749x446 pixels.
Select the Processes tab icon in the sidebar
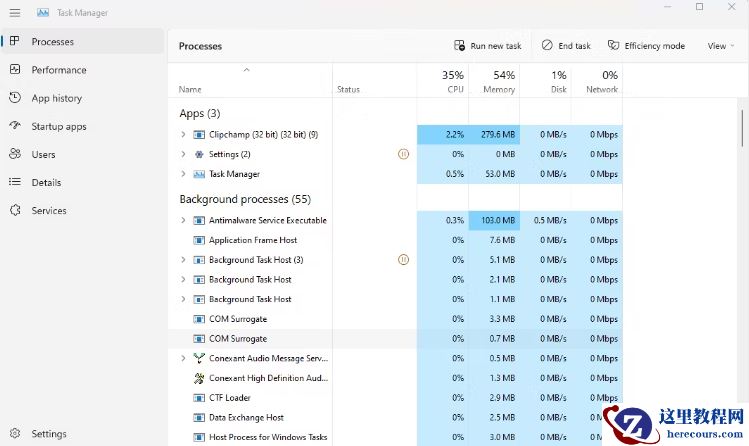(x=15, y=41)
